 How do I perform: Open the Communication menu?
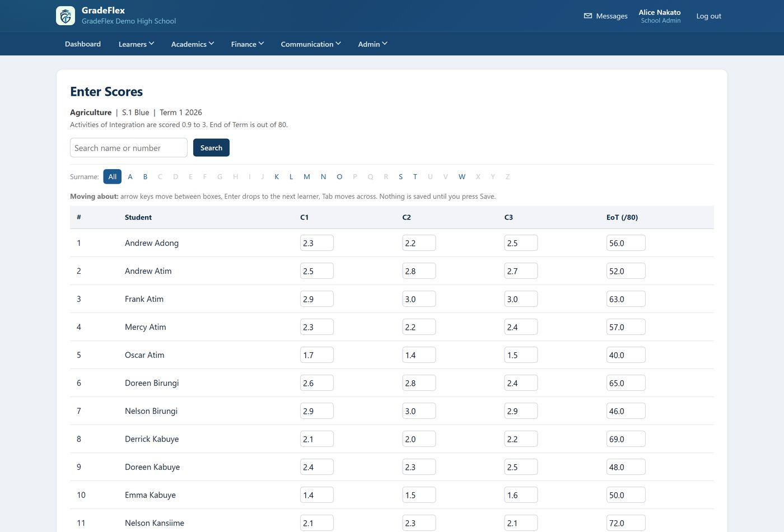pos(311,44)
